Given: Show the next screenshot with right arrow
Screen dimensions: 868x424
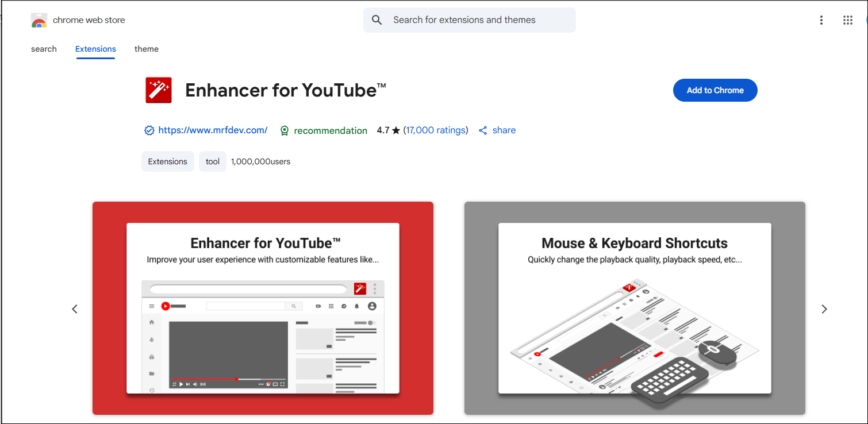Looking at the screenshot, I should [824, 309].
